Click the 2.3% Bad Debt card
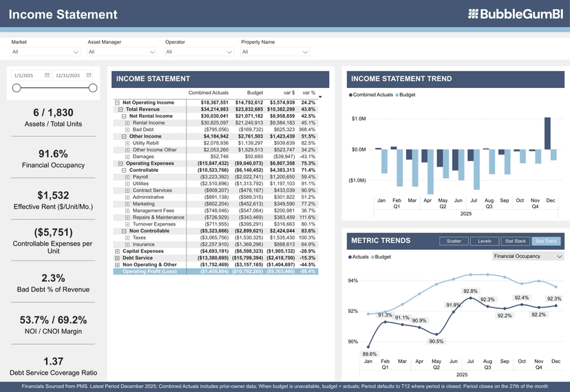 coord(53,283)
